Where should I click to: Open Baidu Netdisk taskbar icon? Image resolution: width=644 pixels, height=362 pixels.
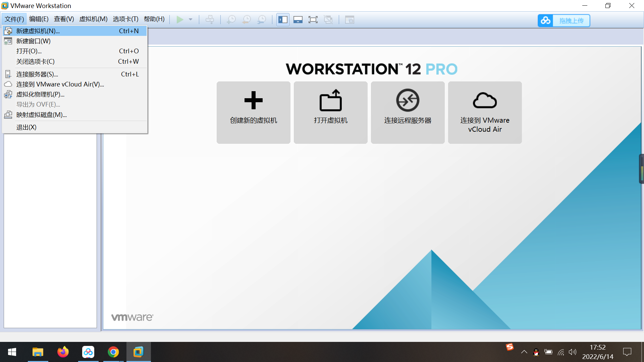coord(88,352)
